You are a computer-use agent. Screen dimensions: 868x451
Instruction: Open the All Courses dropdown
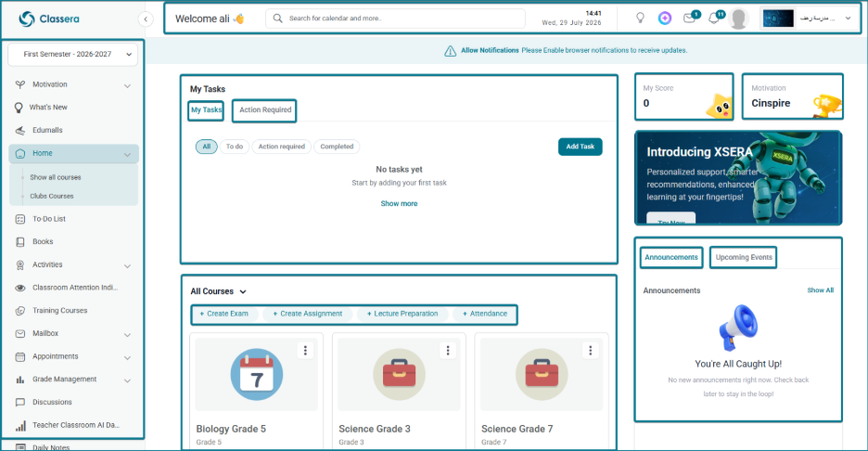[x=218, y=291]
